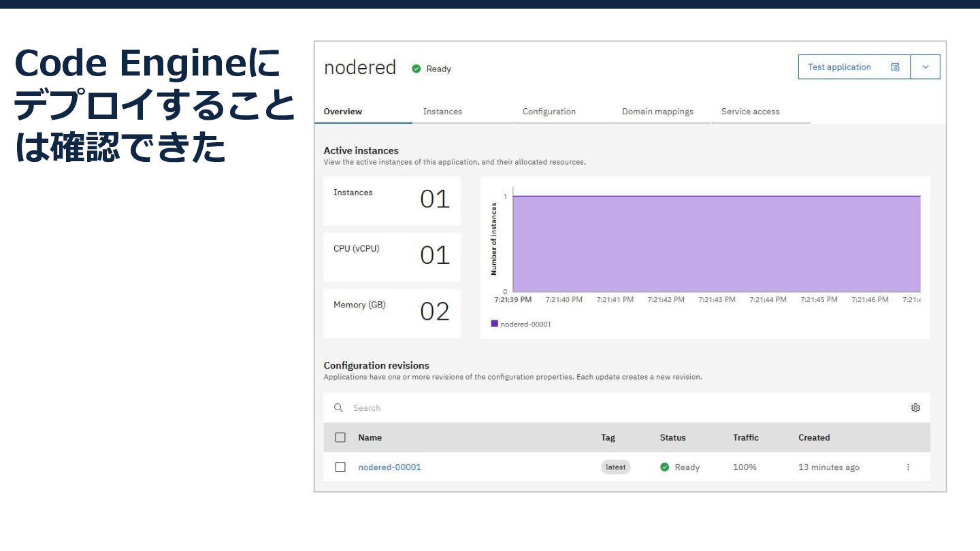
Task: Check the nodered-00001 row checkbox
Action: click(340, 467)
